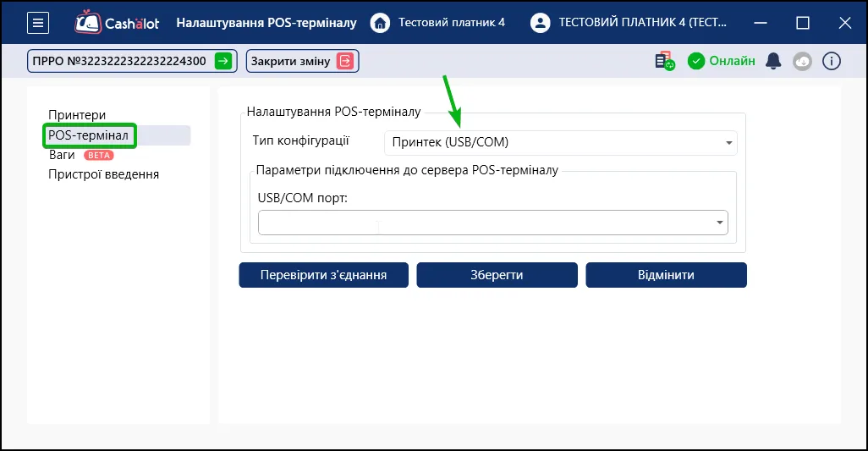Viewport: 868px width, 451px height.
Task: Maximize the Cashalot window
Action: pyautogui.click(x=803, y=23)
